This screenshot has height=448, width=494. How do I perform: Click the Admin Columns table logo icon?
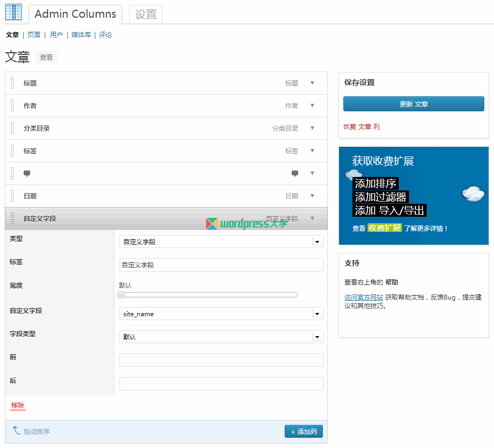[x=13, y=12]
